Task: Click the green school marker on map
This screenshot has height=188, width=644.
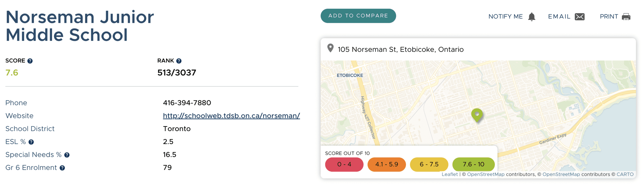Action: pos(477,115)
